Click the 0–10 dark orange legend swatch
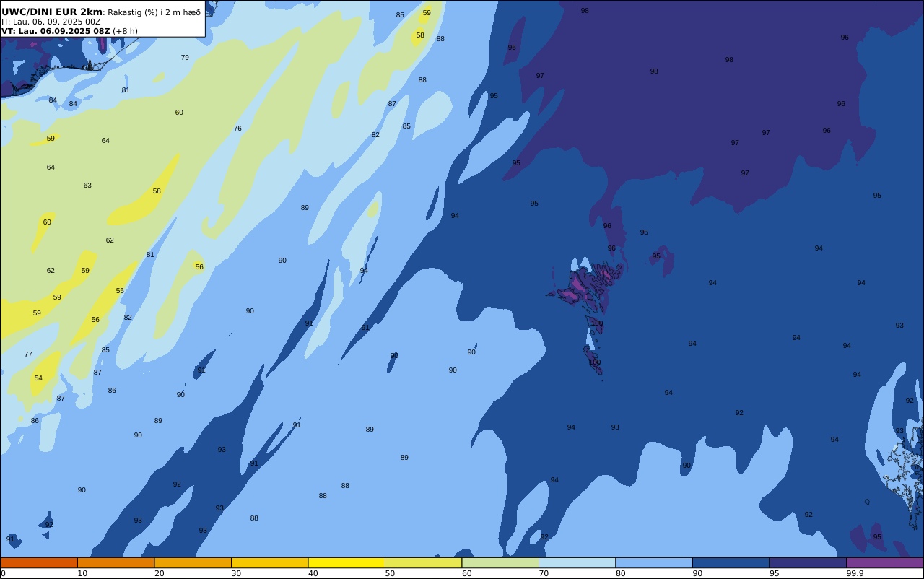The image size is (924, 579). coord(39,562)
